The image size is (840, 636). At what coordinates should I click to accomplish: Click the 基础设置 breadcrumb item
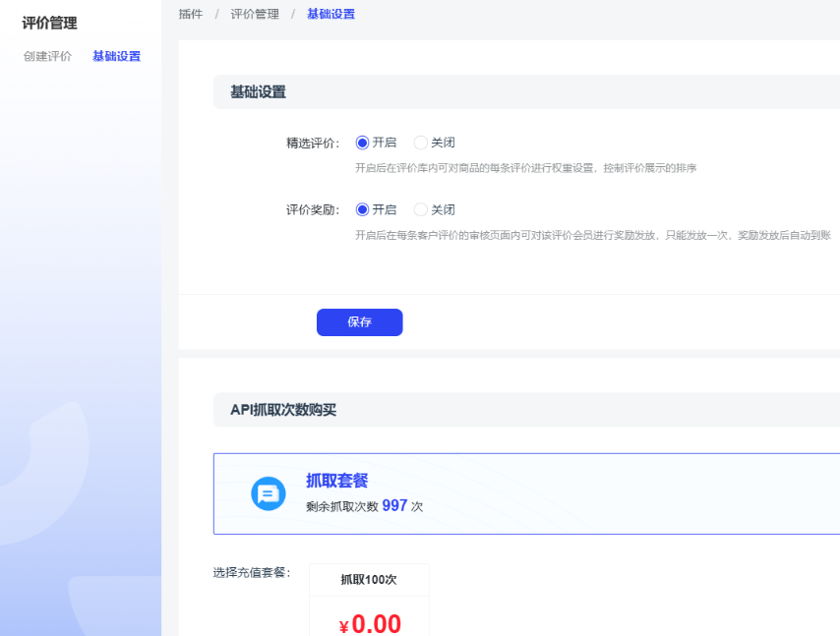click(x=330, y=14)
